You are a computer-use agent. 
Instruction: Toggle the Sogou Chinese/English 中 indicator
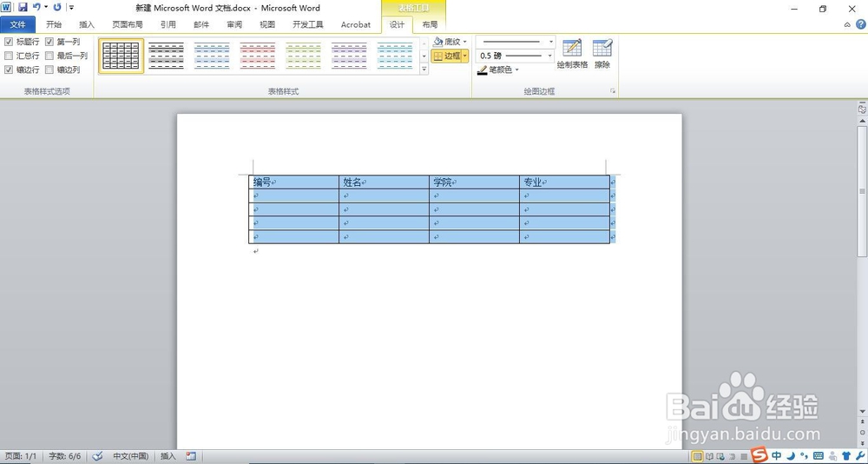click(x=777, y=455)
